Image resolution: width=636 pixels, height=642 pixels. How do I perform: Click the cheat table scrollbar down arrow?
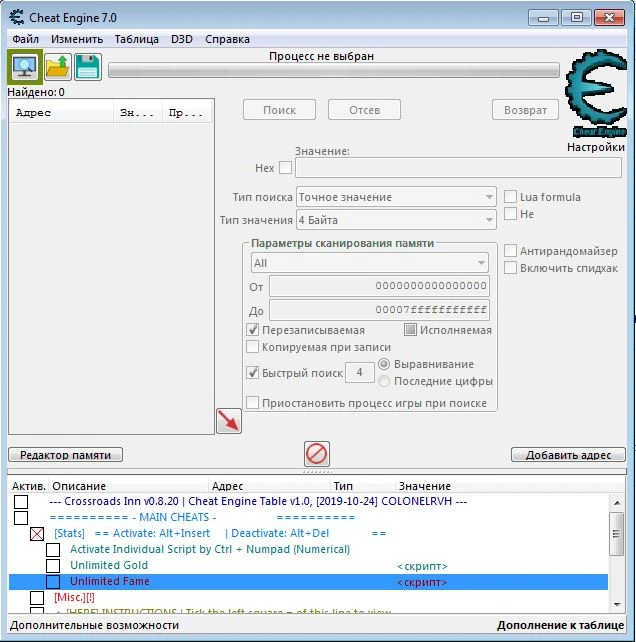coord(617,604)
